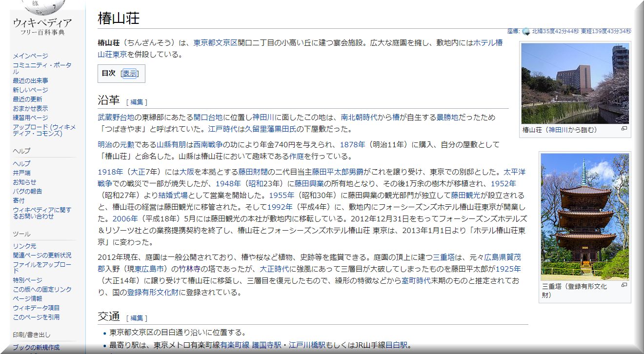Open この版への固定リンク
Image resolution: width=644 pixels, height=354 pixels.
[x=42, y=290]
